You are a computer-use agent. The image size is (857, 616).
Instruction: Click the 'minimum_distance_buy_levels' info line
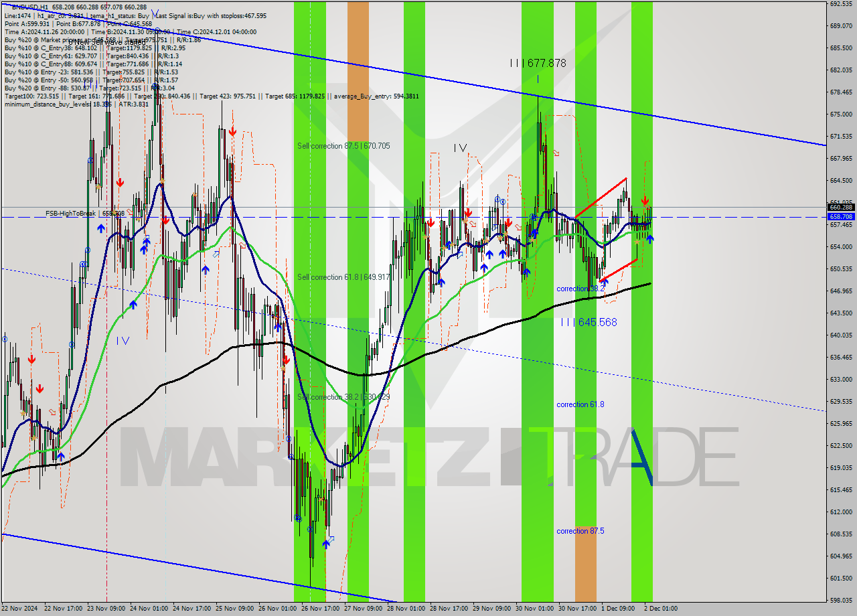point(77,104)
